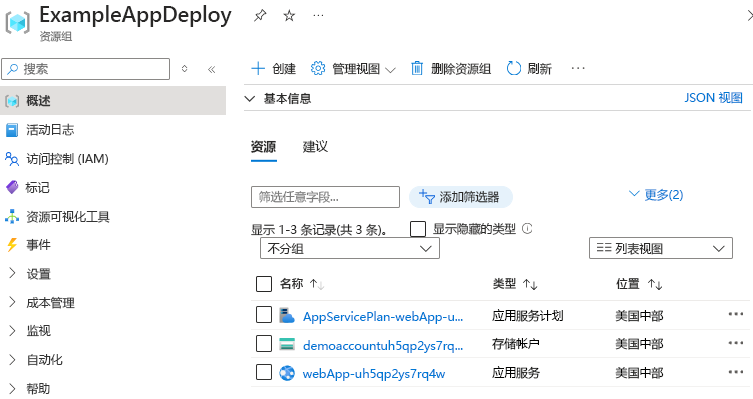The height and width of the screenshot is (399, 753).
Task: Click the 刷新 button label
Action: pos(539,69)
